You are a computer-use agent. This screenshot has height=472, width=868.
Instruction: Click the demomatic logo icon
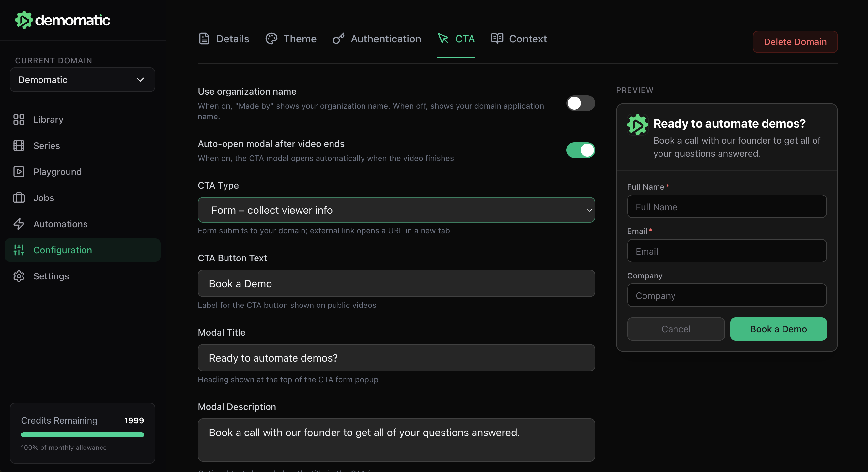[24, 20]
